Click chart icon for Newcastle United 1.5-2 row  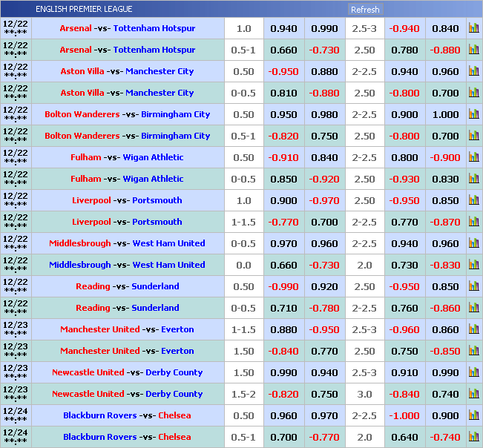coord(473,395)
